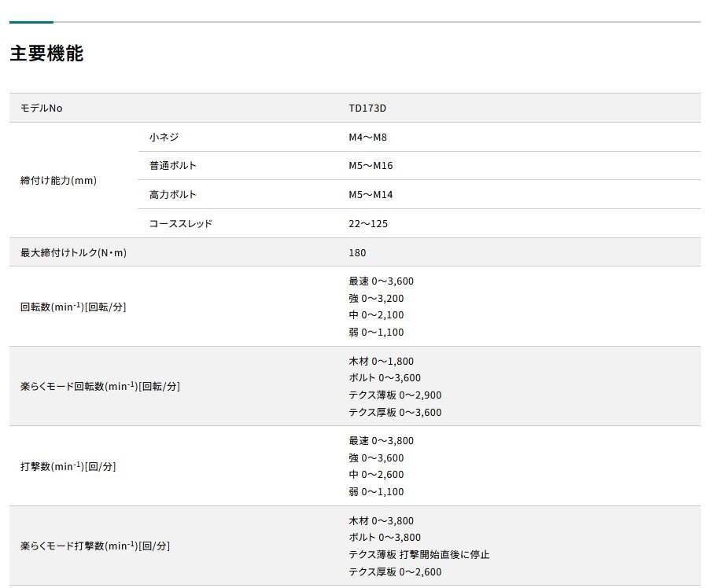Viewport: 708px width, 588px height.
Task: Click the 小ネジ specification cell
Action: (x=160, y=137)
